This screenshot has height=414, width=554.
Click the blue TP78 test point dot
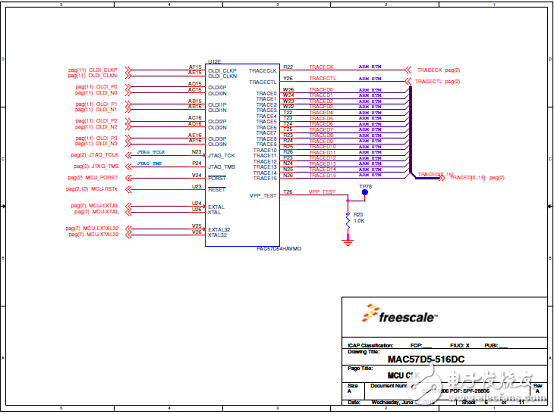[x=365, y=192]
